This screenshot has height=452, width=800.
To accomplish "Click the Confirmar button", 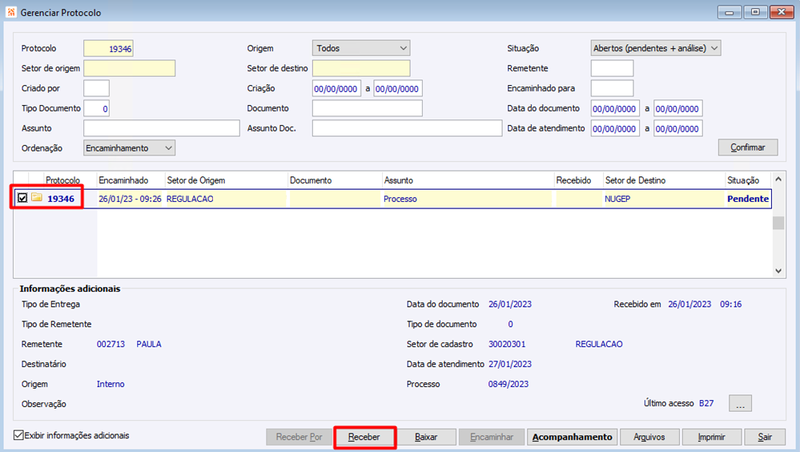I will pyautogui.click(x=748, y=147).
